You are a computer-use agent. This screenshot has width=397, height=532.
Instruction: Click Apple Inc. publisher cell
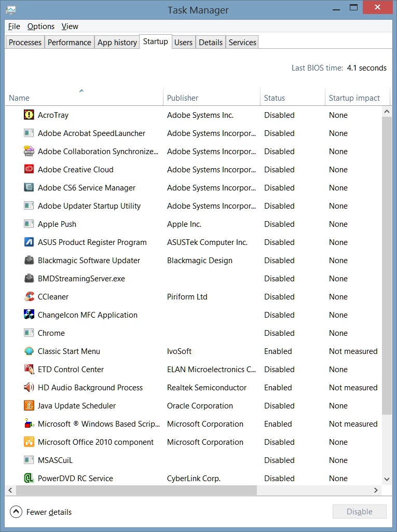[184, 224]
